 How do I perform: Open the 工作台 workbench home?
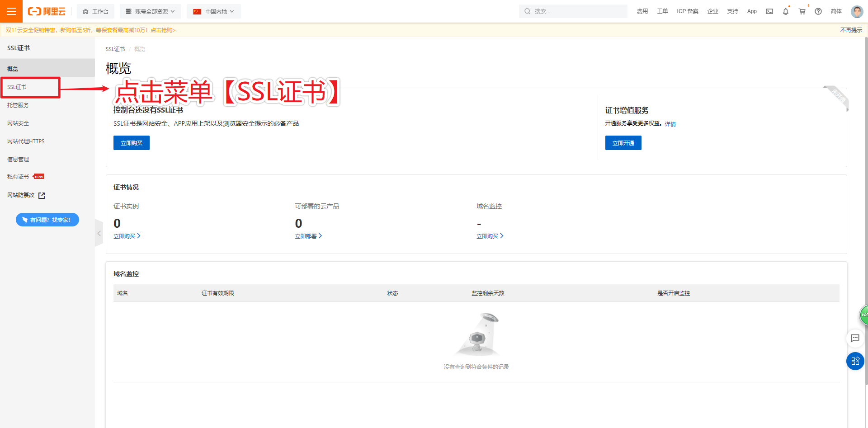[x=95, y=11]
